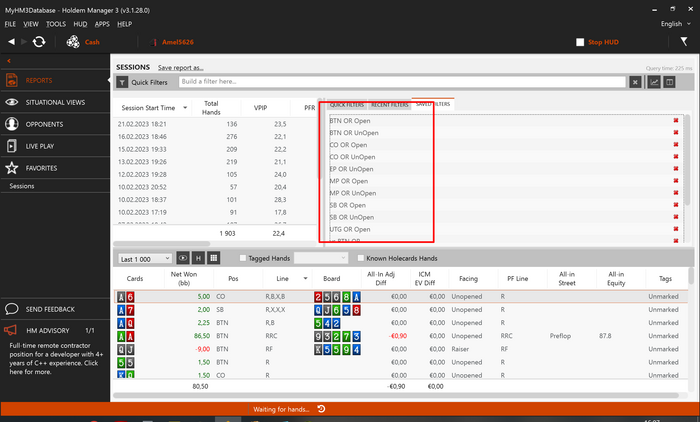Image resolution: width=700 pixels, height=422 pixels.
Task: Delete the BTN OR Open saved filter
Action: click(x=675, y=121)
